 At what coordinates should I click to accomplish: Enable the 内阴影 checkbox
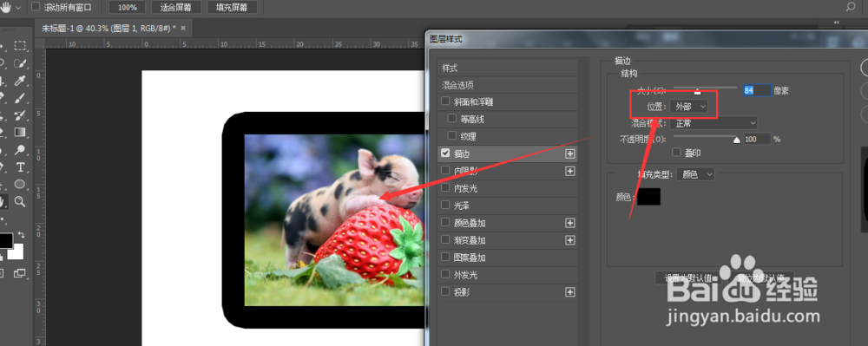pos(445,171)
